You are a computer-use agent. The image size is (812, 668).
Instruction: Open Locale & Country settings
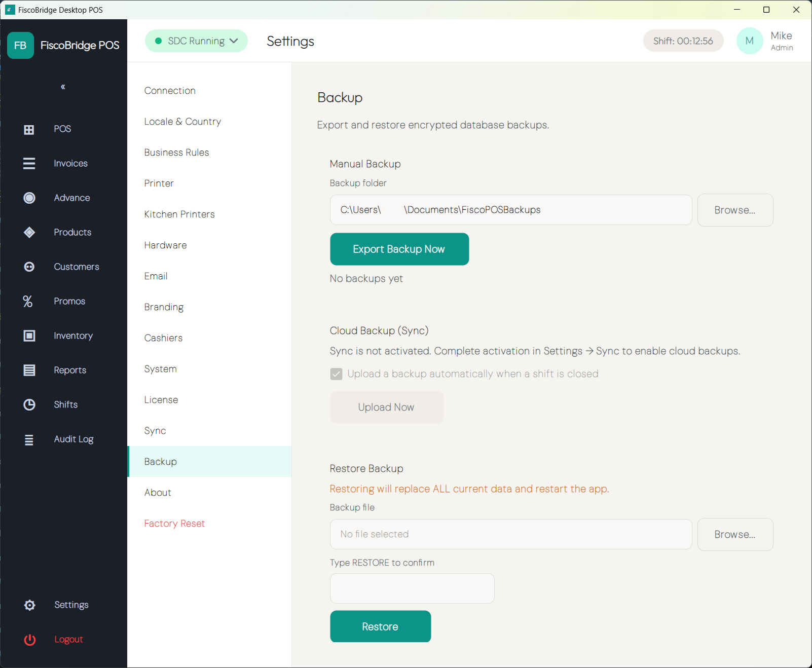(x=209, y=122)
